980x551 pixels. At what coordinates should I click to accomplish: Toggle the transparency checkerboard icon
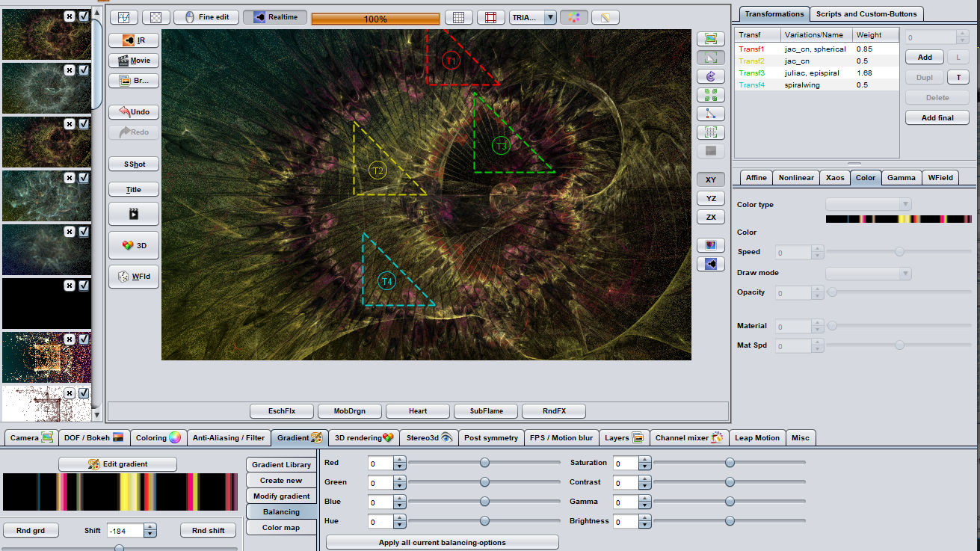coord(155,17)
